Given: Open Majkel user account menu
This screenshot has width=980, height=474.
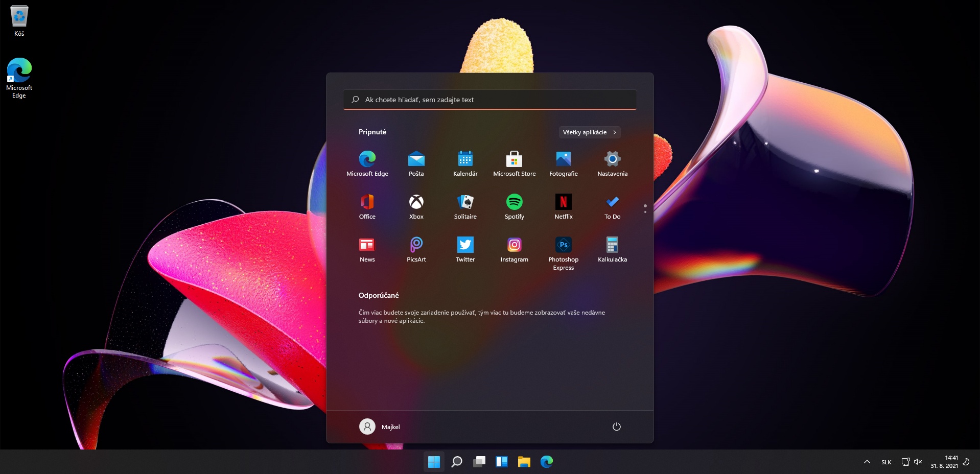Looking at the screenshot, I should pyautogui.click(x=380, y=426).
